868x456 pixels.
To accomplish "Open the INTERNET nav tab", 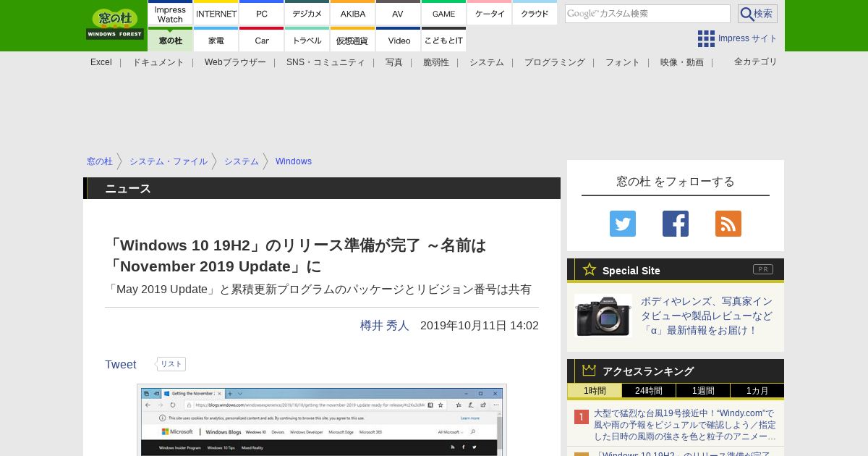I will 216,12.
